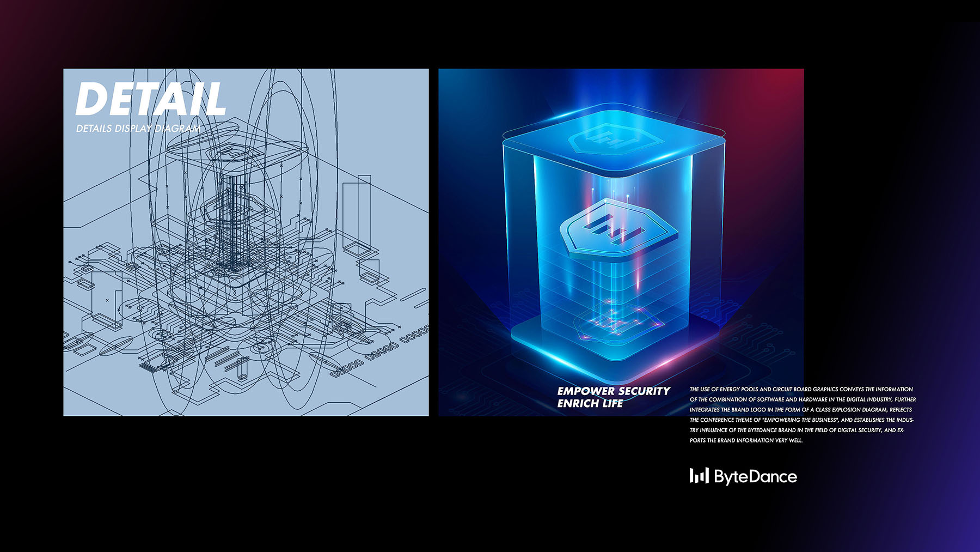Click the ByteDance bar-chart logo icon
Image resolution: width=980 pixels, height=552 pixels.
(x=699, y=476)
